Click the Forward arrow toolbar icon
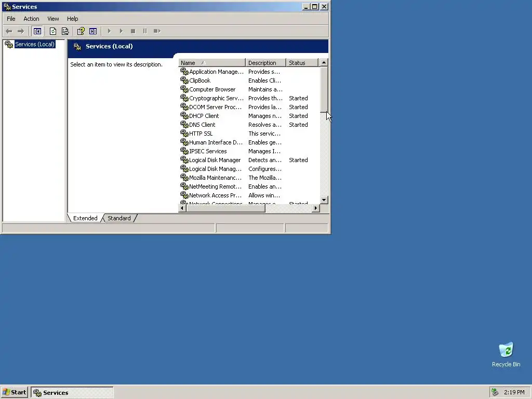Viewport: 532px width, 399px height. tap(21, 31)
